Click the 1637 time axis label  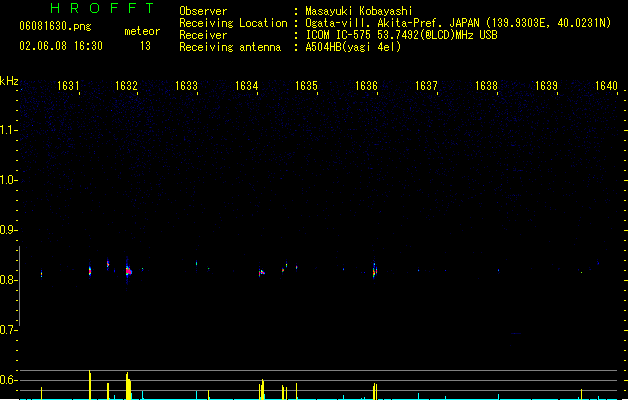click(426, 86)
